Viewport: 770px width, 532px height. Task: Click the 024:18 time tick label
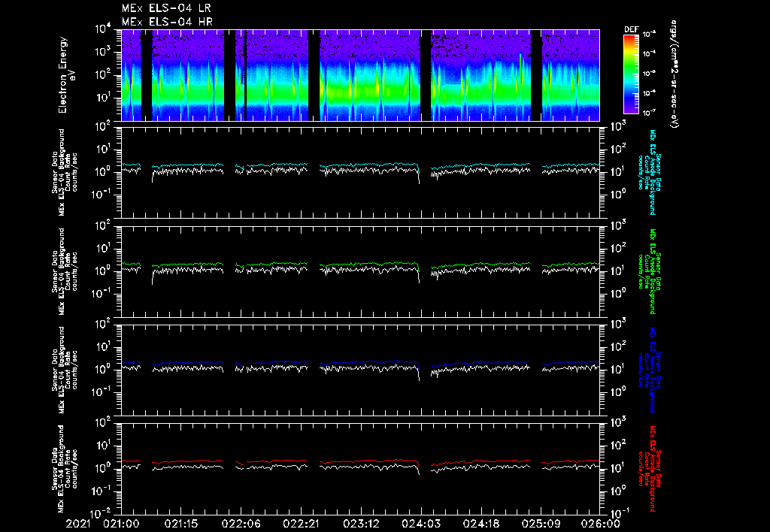point(480,524)
